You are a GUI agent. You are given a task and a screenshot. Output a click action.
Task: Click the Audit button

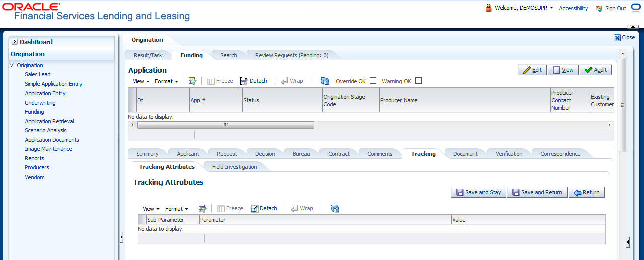click(595, 70)
